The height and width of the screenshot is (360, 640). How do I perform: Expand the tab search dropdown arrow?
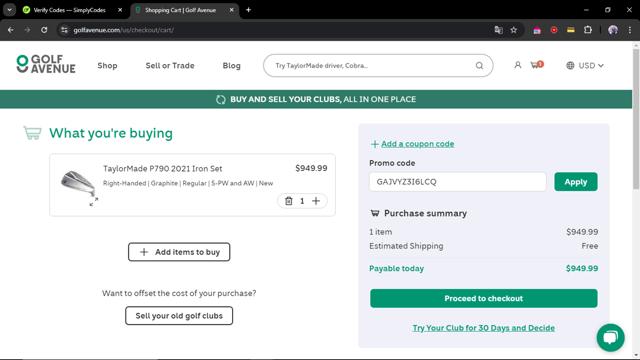click(x=9, y=10)
